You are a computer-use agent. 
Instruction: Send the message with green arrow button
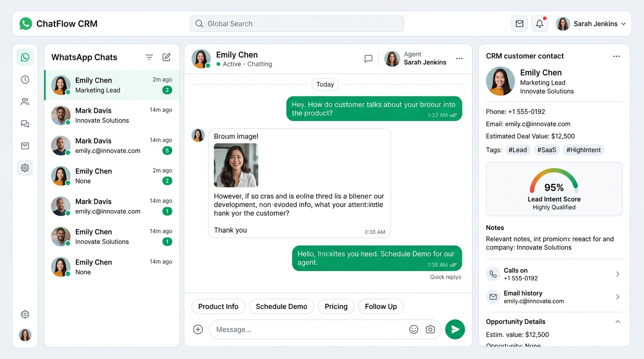click(x=455, y=330)
